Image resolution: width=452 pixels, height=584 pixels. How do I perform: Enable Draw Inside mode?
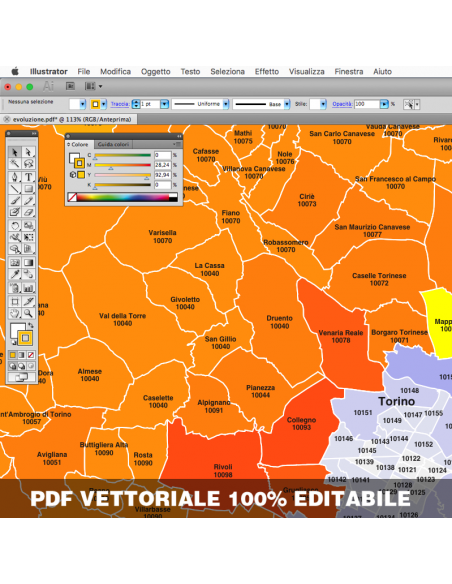click(31, 366)
